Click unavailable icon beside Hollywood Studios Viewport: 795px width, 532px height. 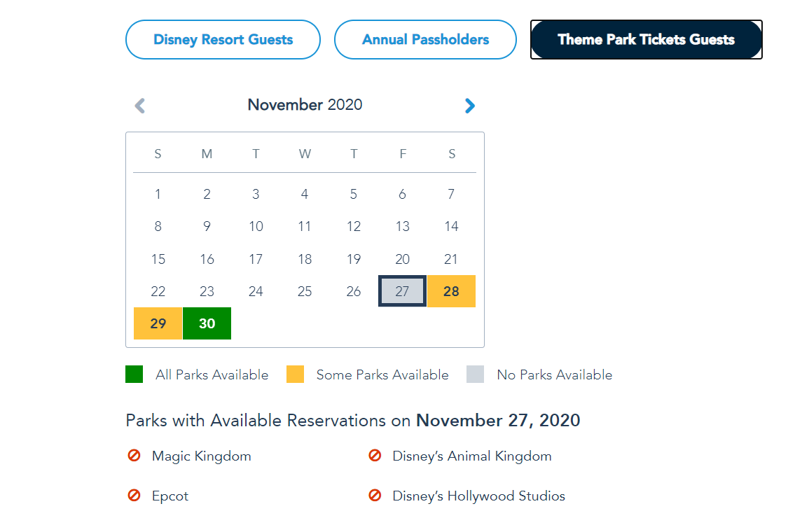pos(375,496)
